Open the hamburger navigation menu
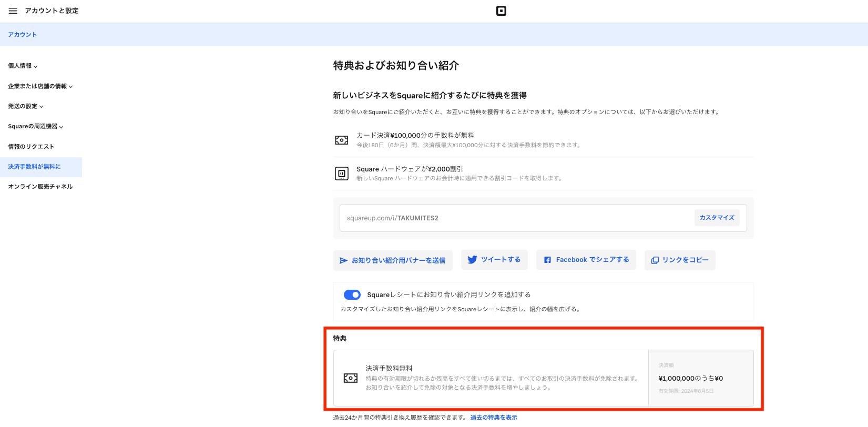868x427 pixels. (x=13, y=11)
